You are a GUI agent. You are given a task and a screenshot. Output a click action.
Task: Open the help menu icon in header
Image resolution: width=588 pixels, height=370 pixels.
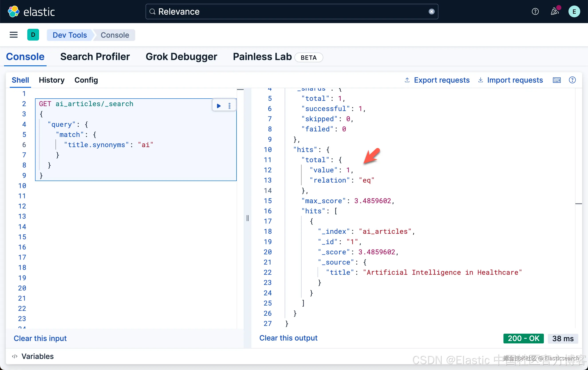tap(535, 12)
